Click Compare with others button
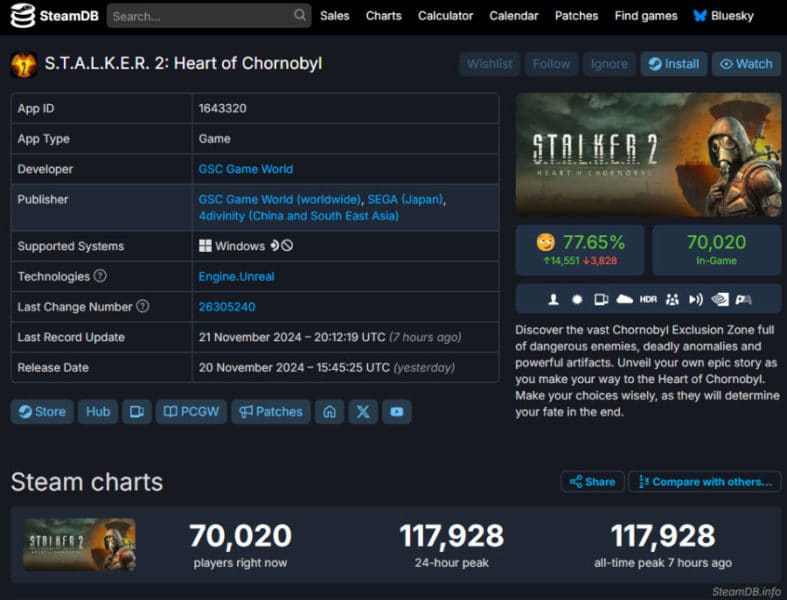Screen dimensions: 787x600 pyautogui.click(x=705, y=482)
